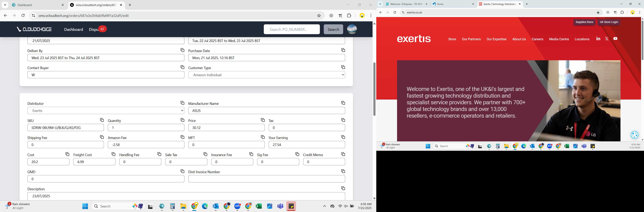Copy the SKU value
The height and width of the screenshot is (212, 644).
click(x=102, y=120)
